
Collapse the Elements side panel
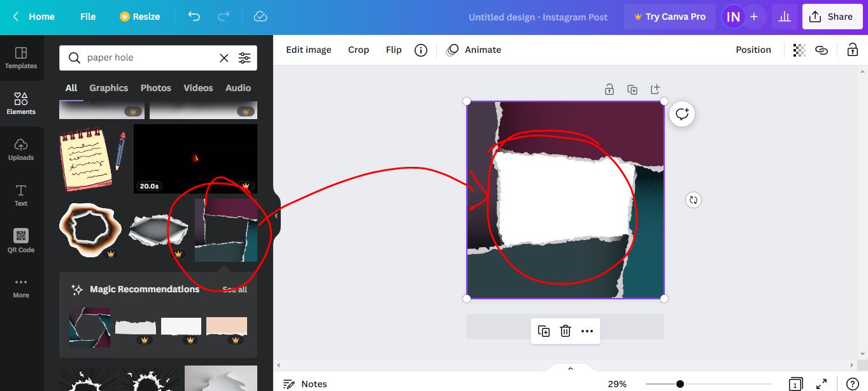click(276, 215)
